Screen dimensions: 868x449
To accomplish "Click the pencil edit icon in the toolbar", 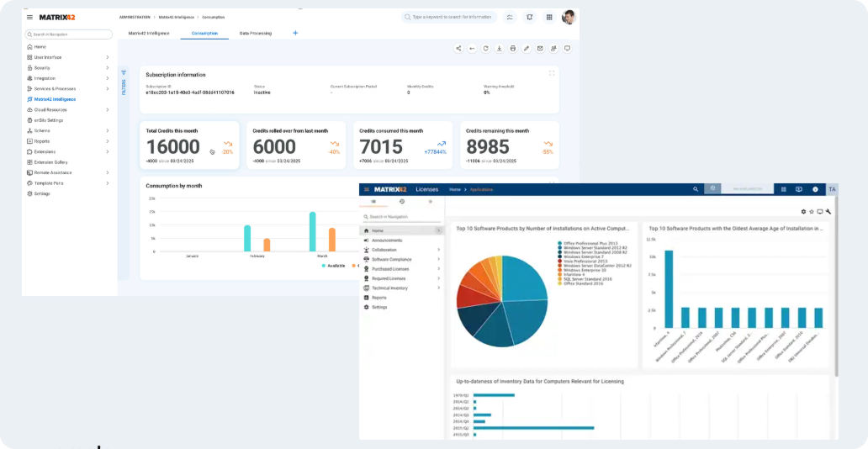I will 527,49.
